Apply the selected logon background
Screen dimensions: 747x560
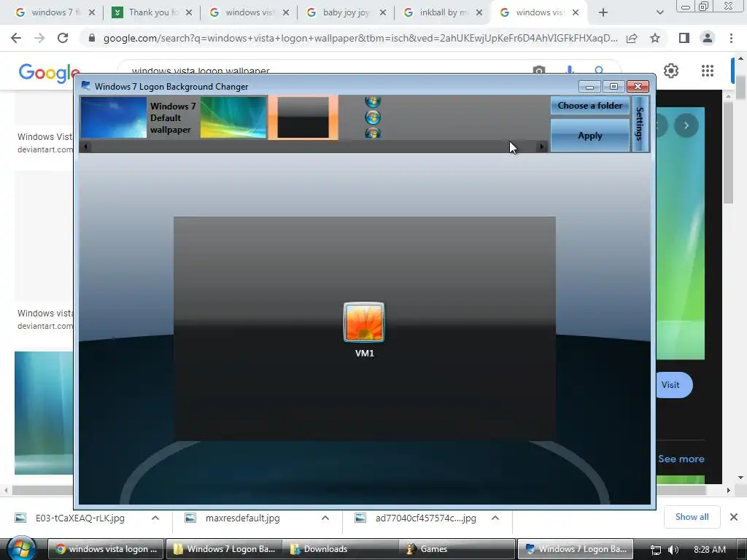(x=589, y=136)
